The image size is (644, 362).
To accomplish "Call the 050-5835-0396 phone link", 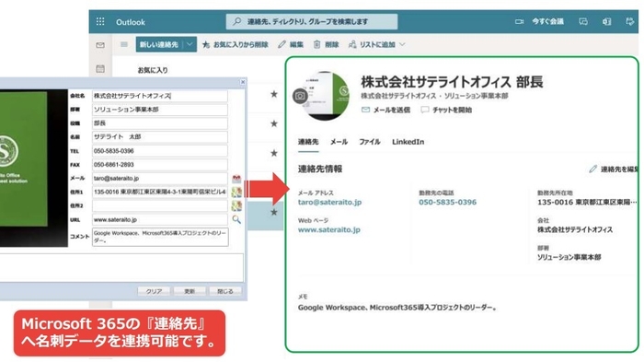I will point(448,203).
